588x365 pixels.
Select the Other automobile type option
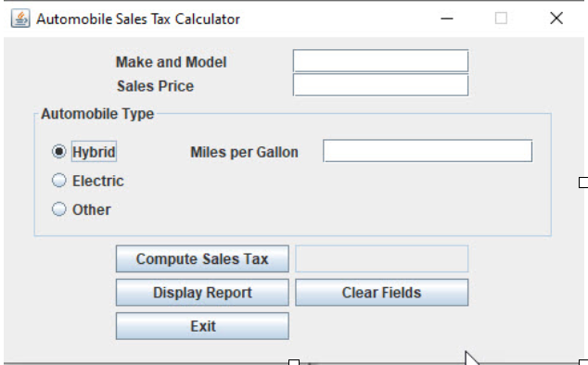(x=58, y=209)
